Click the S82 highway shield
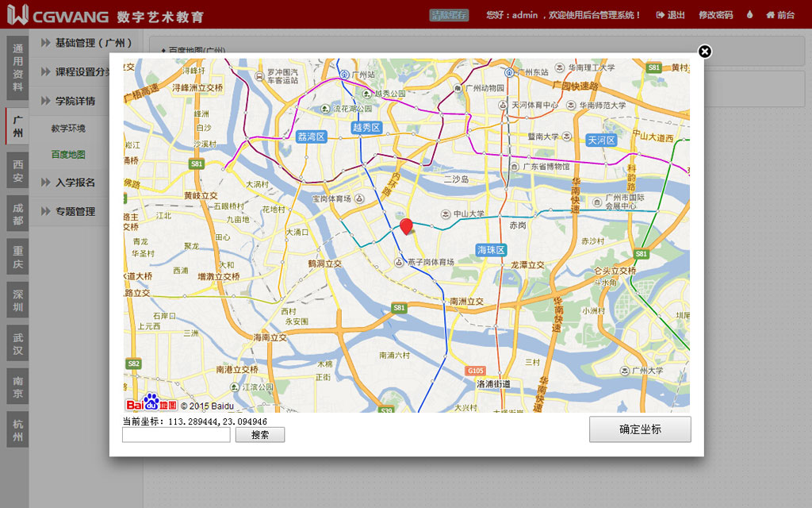Screen dimensions: 812x508 [x=133, y=364]
